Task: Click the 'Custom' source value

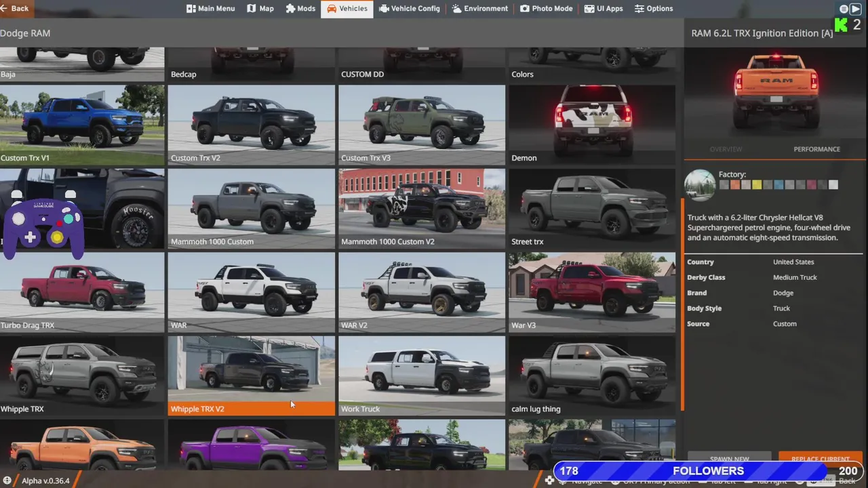Action: click(785, 324)
